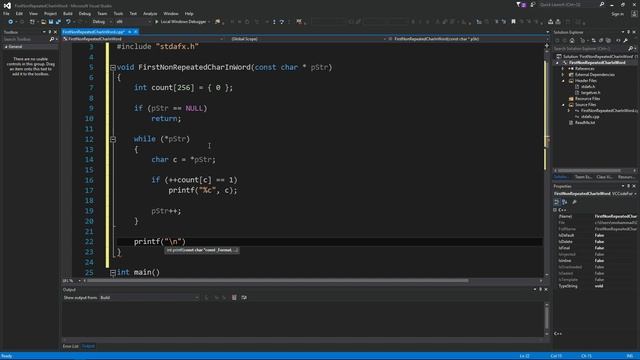Click Categorized icon in Properties panel
640x360 pixels.
point(557,202)
